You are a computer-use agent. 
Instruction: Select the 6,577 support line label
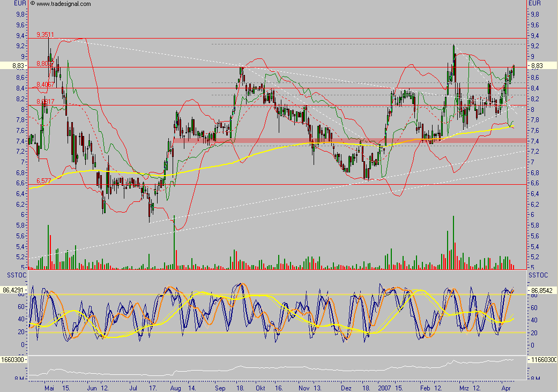pos(44,180)
